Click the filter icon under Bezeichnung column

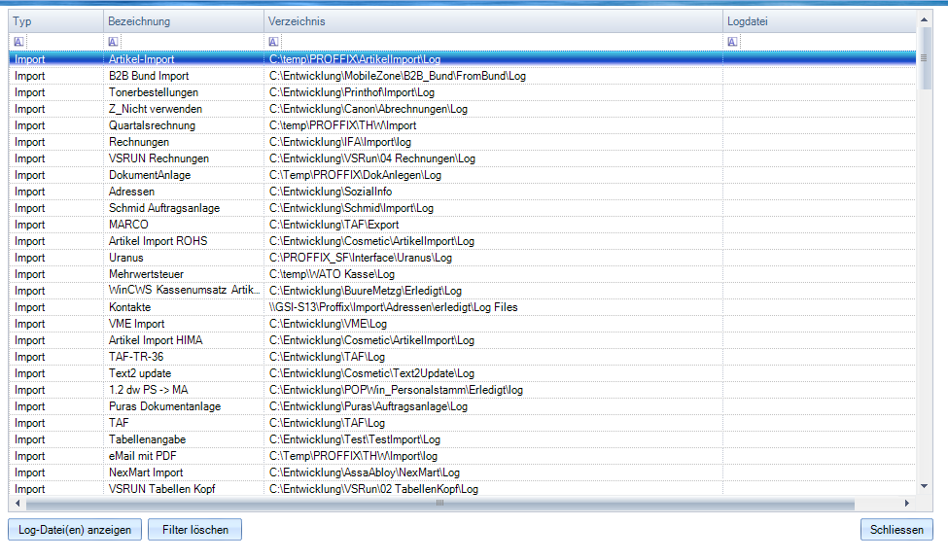[113, 42]
